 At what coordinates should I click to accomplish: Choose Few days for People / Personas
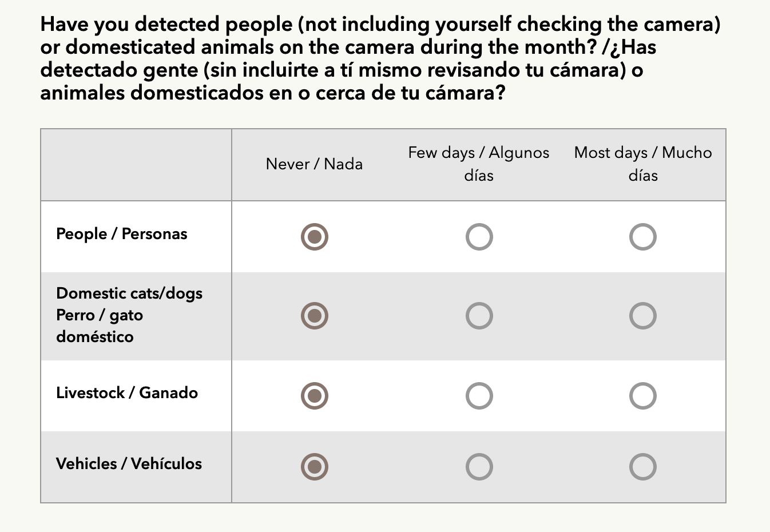479,237
